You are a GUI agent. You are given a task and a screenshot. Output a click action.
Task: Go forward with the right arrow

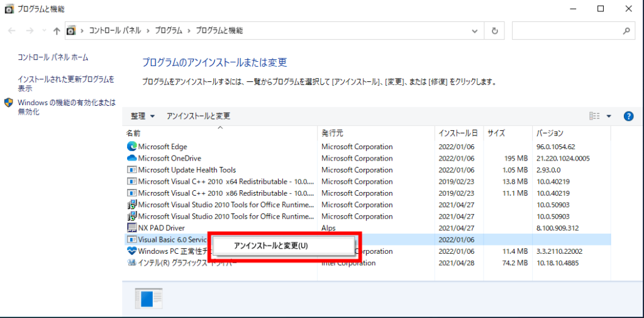point(29,31)
